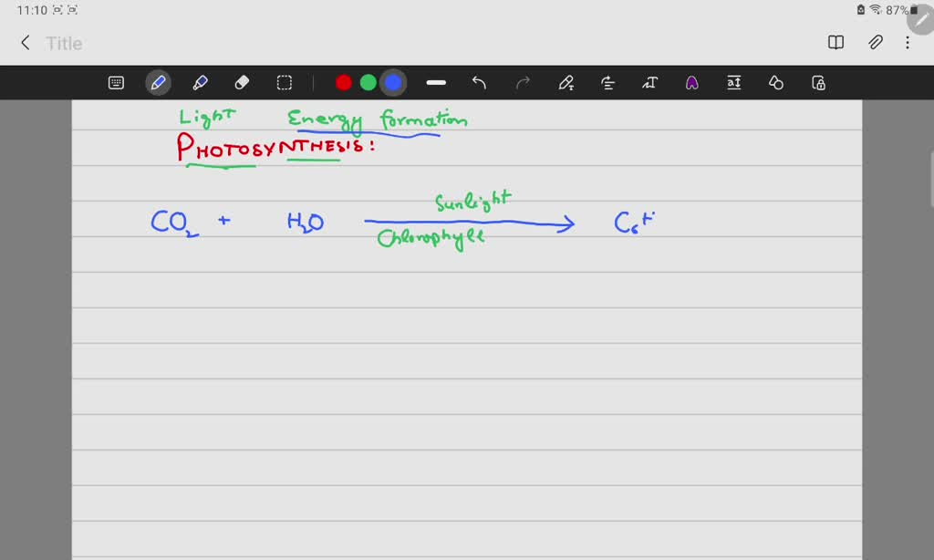Open the stroke straighten tool

(x=607, y=82)
